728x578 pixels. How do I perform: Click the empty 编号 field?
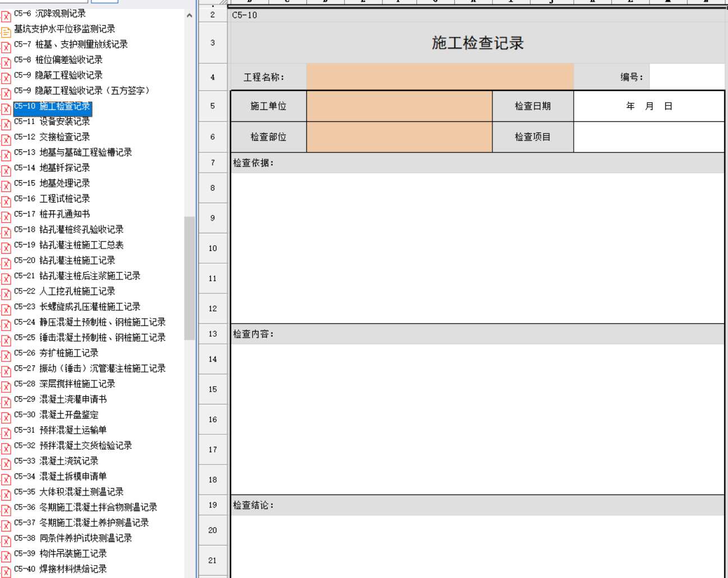(x=686, y=77)
